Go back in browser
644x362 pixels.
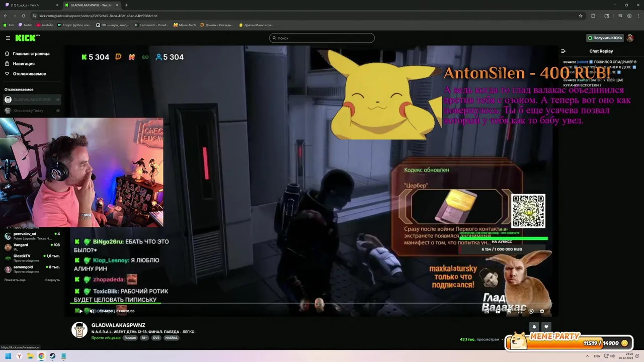[x=5, y=16]
